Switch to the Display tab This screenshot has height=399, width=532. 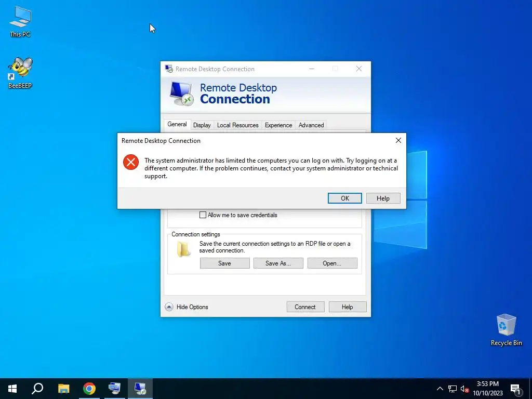pos(202,125)
